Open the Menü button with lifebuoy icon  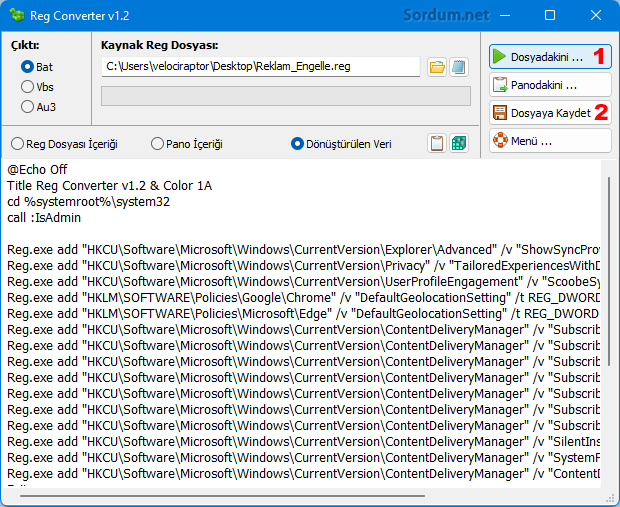click(x=549, y=140)
